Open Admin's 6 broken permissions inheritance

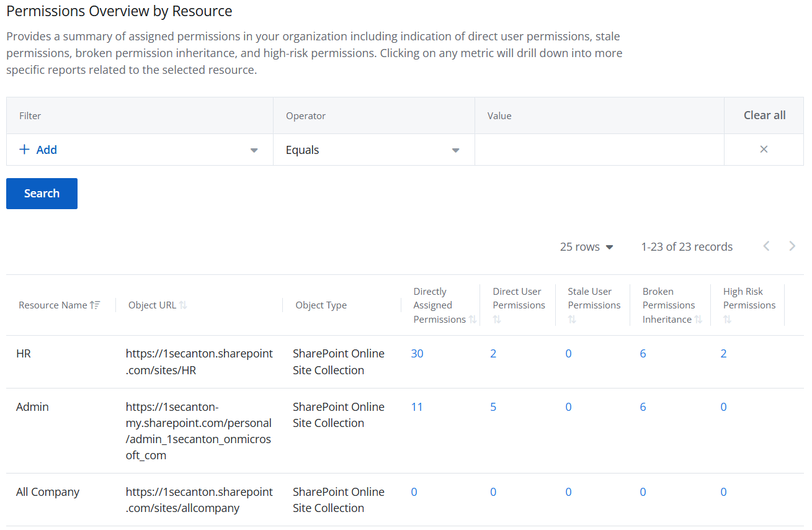[643, 407]
